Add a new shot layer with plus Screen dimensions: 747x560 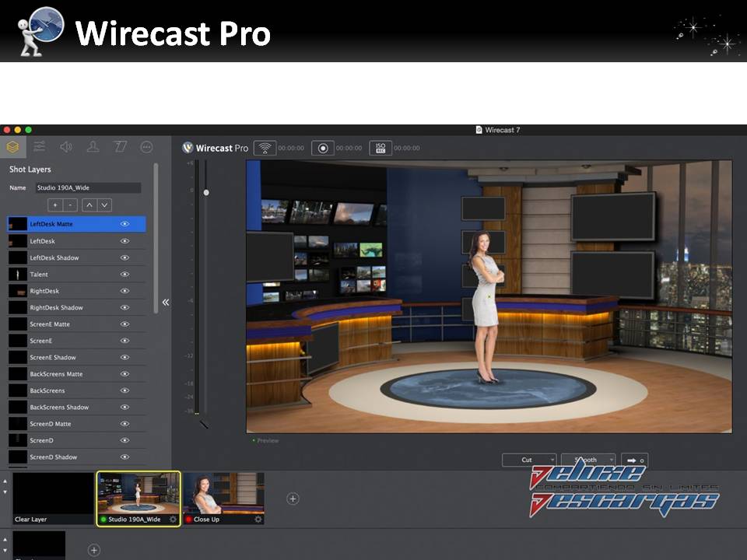(x=55, y=205)
